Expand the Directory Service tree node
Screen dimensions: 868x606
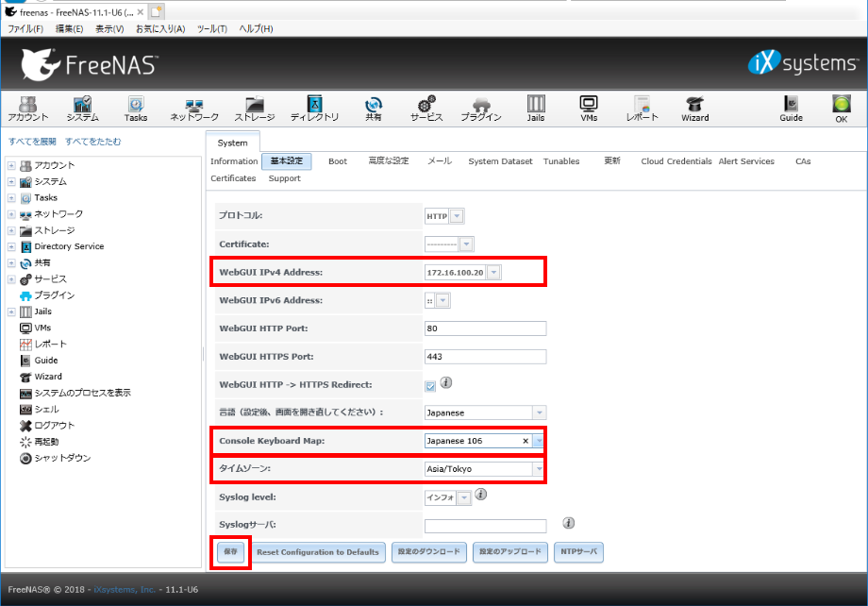click(x=11, y=246)
